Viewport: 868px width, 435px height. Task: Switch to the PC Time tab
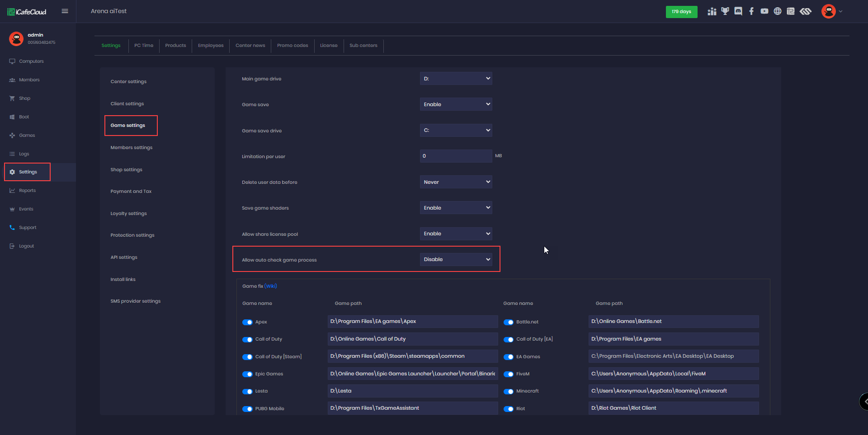(144, 46)
